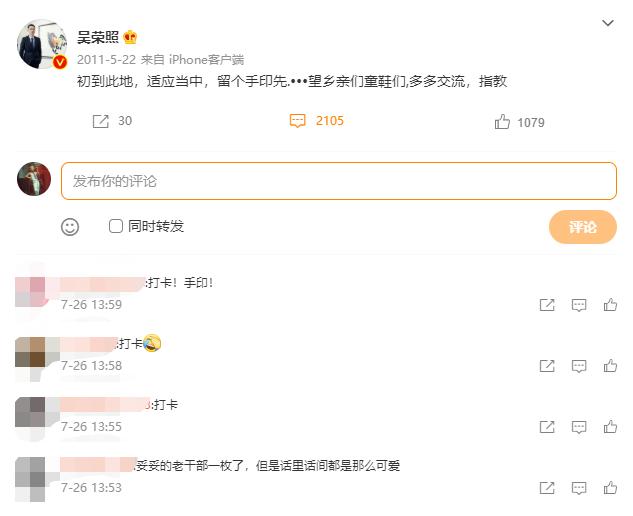
Task: Open 吴荣照 profile name link
Action: [x=98, y=38]
